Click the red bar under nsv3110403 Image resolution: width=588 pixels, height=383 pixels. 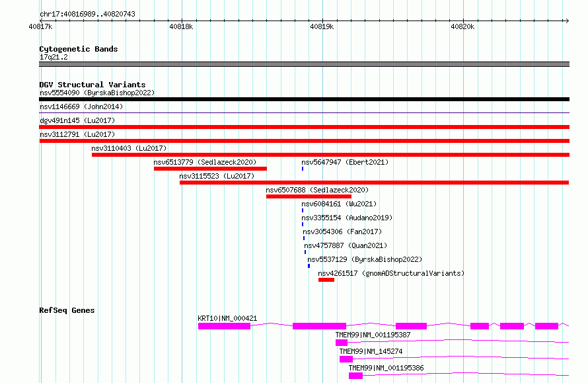330,155
